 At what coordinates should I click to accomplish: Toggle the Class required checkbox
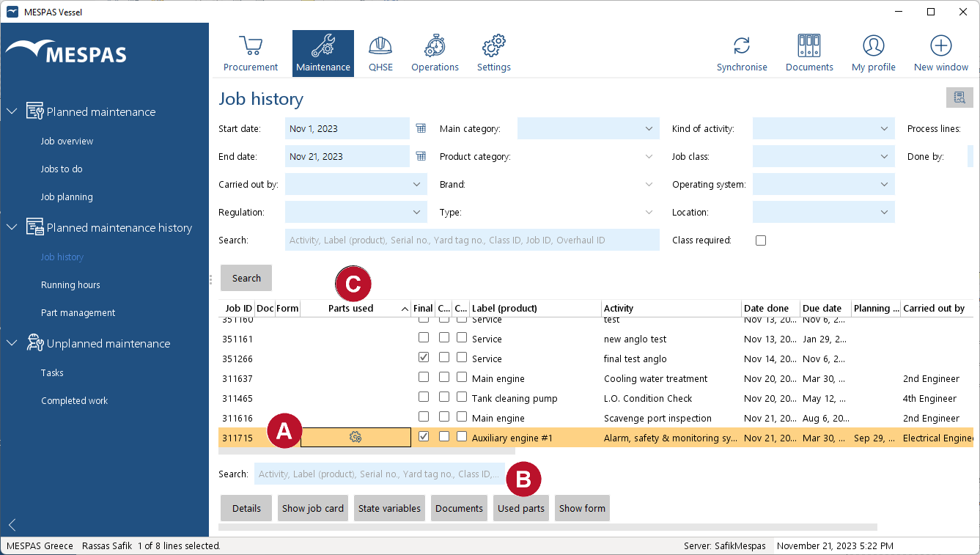click(x=761, y=240)
